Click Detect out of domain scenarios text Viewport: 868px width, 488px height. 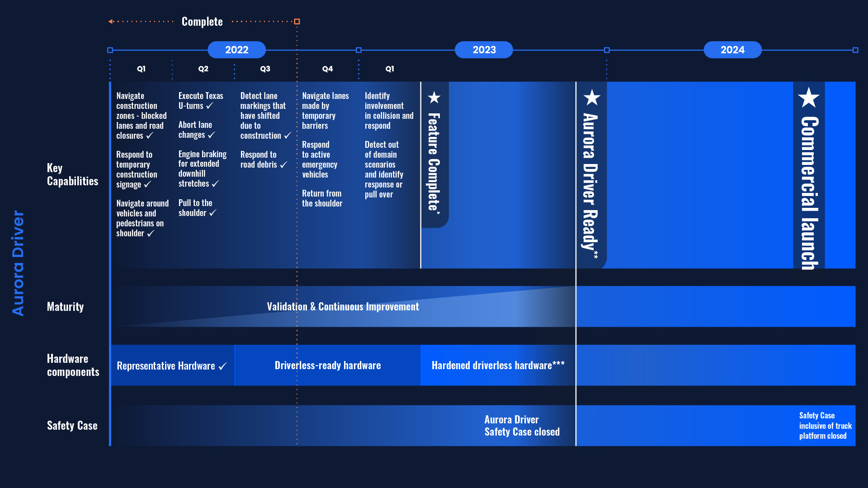point(384,169)
